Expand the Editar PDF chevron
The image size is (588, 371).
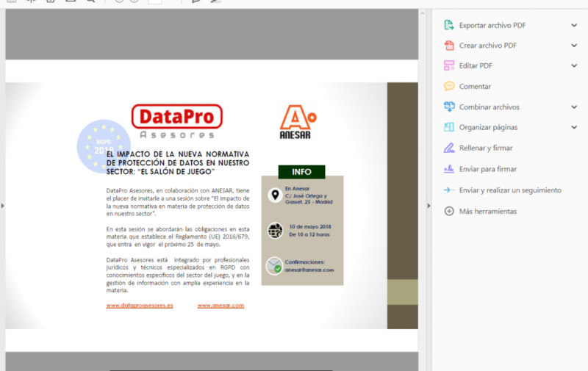pyautogui.click(x=574, y=65)
